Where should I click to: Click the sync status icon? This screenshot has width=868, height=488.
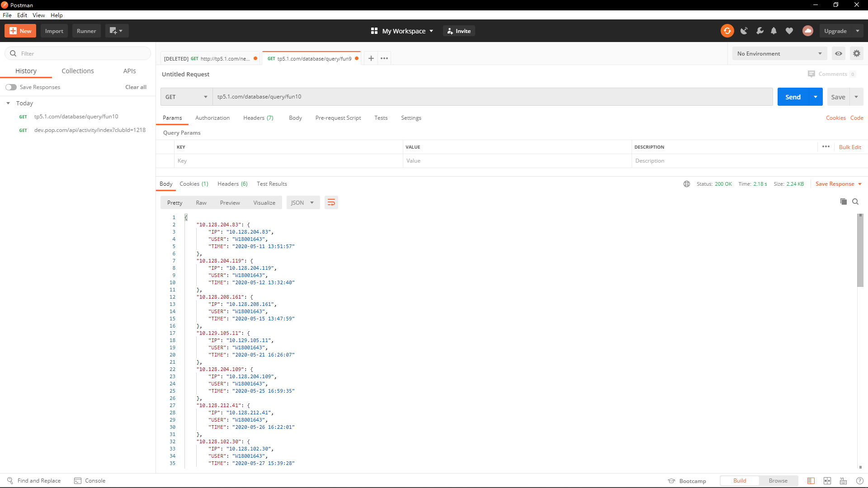[727, 31]
